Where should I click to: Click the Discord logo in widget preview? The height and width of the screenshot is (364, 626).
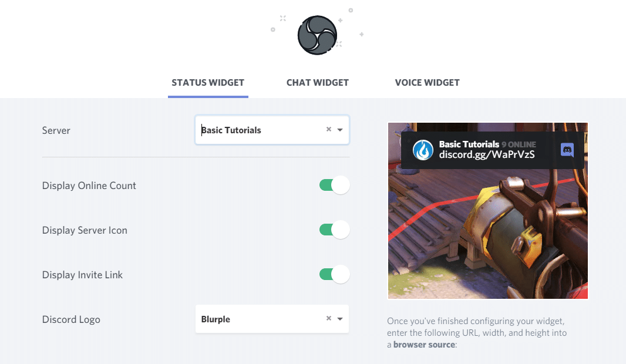[567, 150]
